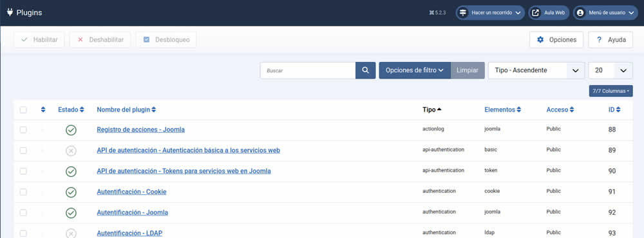Click the ordering sort arrows column header

click(x=43, y=110)
